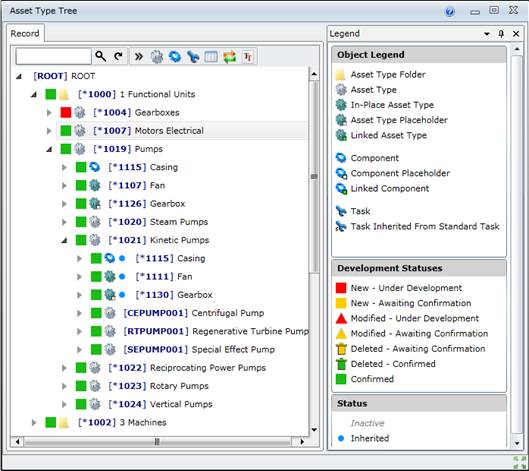Click the search magnifier icon in the toolbar
The width and height of the screenshot is (529, 471).
(101, 56)
